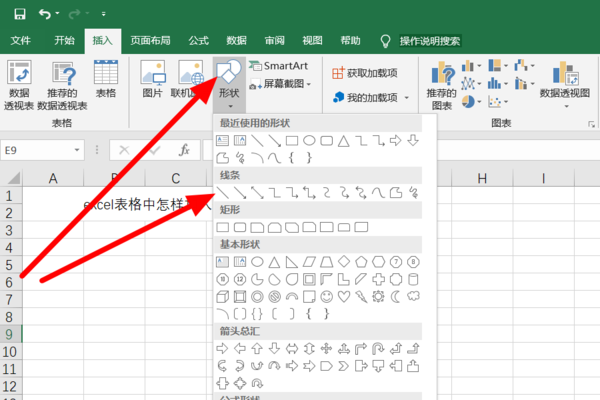This screenshot has width=600, height=400.
Task: Open the 我的加载项 dropdown
Action: point(371,97)
